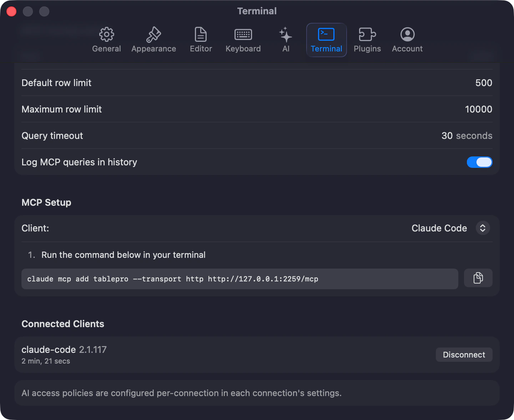This screenshot has height=420, width=514.
Task: Disconnect the claude-code client
Action: [464, 355]
